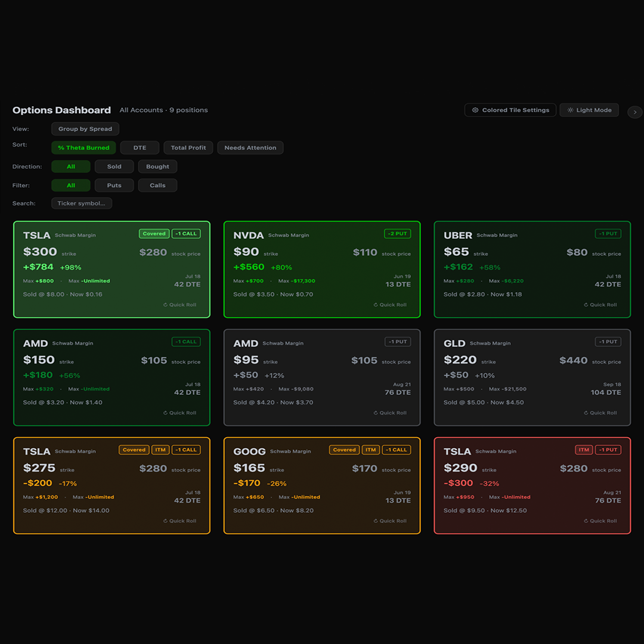Click the ITM badge on TSLA $290
644x644 pixels.
584,450
